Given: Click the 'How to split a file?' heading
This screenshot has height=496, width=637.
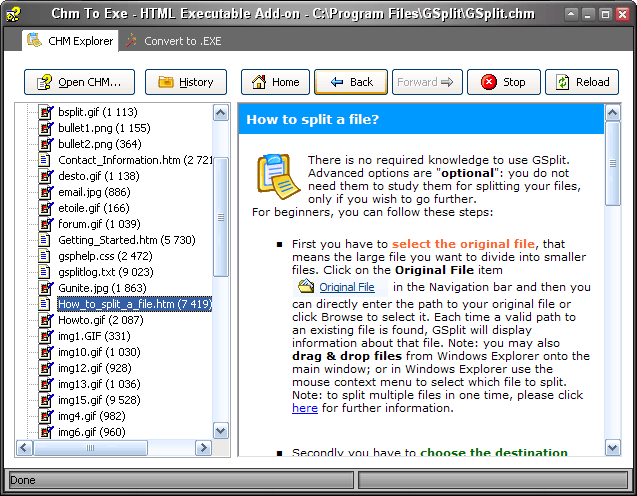Looking at the screenshot, I should click(313, 119).
